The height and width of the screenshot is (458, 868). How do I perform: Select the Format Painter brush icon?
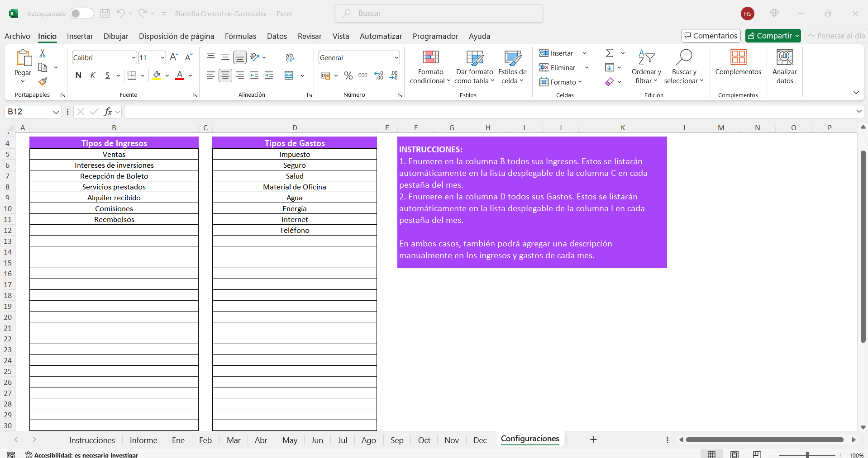pyautogui.click(x=43, y=81)
